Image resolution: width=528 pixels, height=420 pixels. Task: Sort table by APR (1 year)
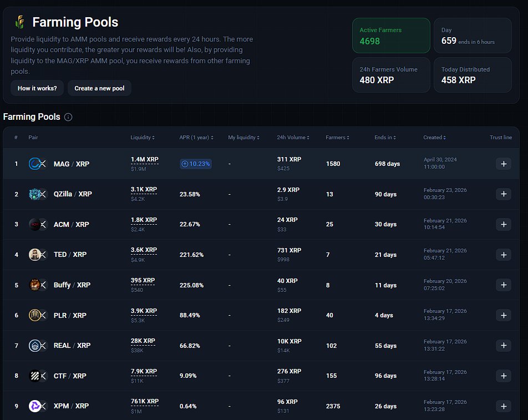[196, 138]
